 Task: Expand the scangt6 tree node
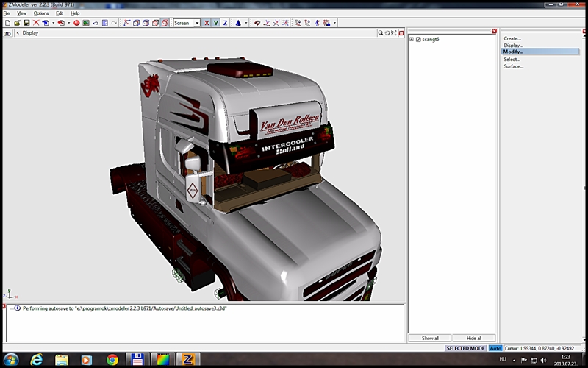coord(412,39)
